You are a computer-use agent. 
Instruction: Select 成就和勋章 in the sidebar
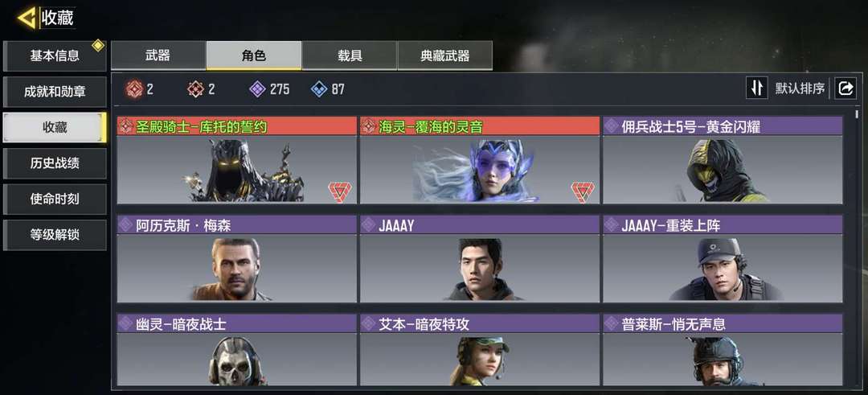55,92
